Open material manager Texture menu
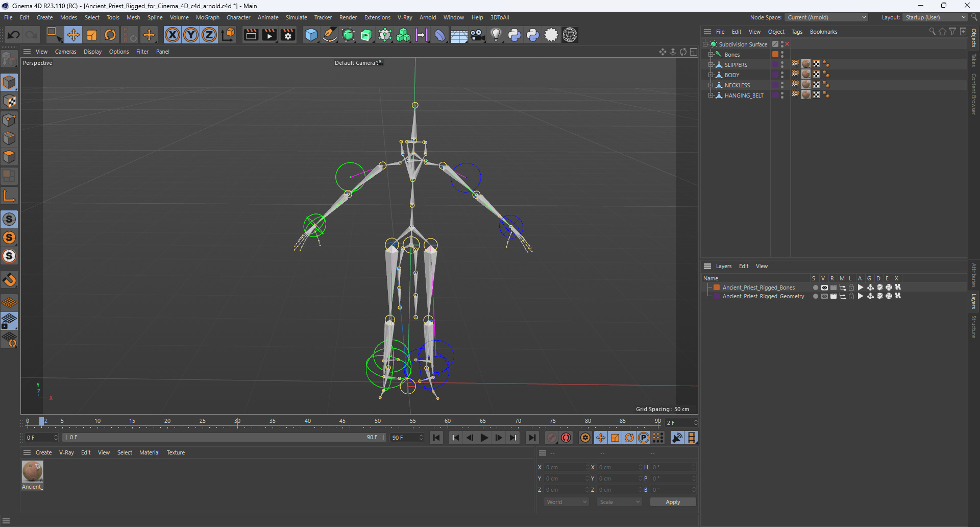The width and height of the screenshot is (980, 527). pyautogui.click(x=176, y=452)
